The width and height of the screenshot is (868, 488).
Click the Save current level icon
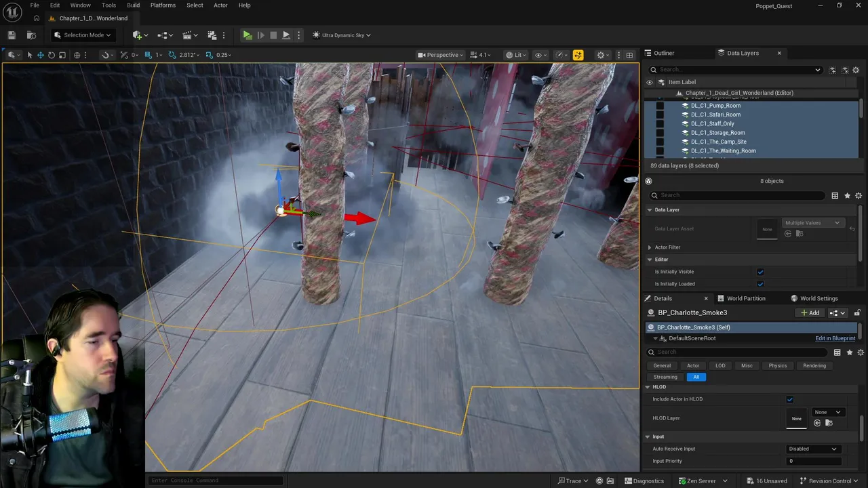pyautogui.click(x=12, y=35)
